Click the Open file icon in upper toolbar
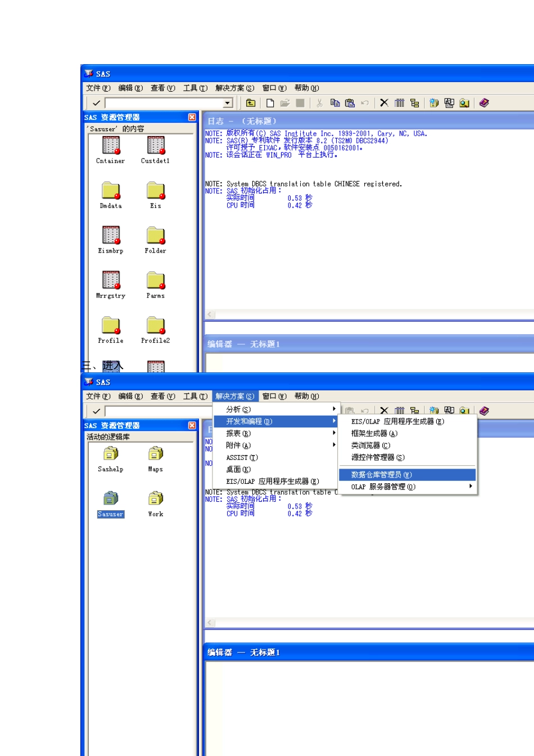Viewport: 534px width, 756px height. point(285,103)
